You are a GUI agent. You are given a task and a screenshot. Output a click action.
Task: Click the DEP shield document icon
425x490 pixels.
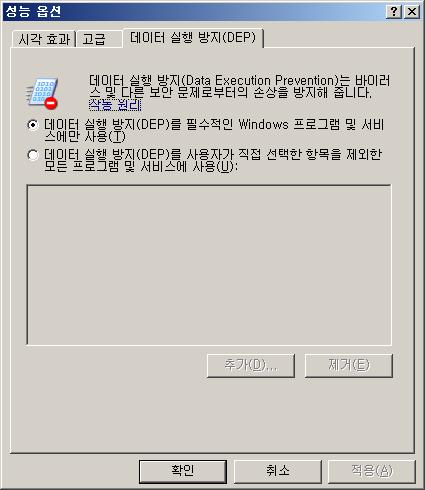(42, 93)
